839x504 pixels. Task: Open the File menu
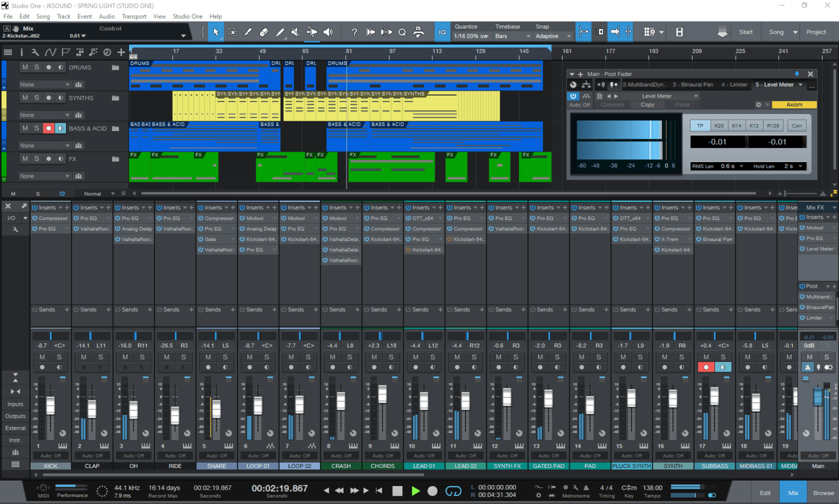(8, 16)
